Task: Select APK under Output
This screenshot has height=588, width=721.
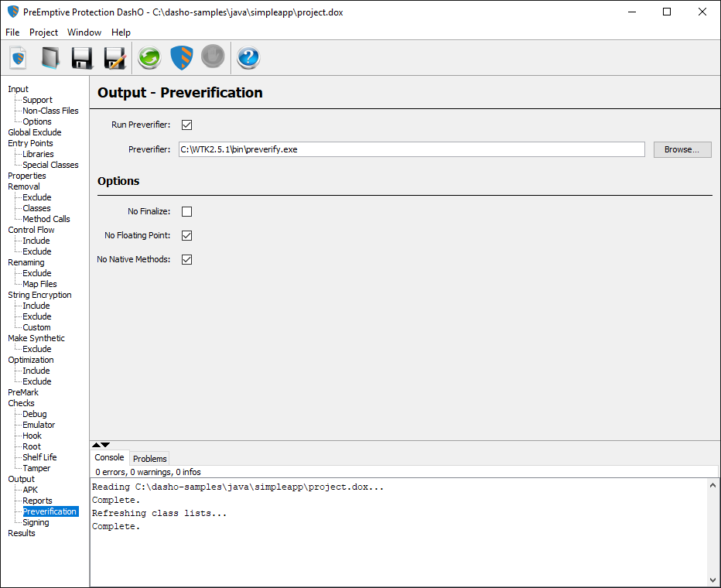Action: click(x=30, y=490)
